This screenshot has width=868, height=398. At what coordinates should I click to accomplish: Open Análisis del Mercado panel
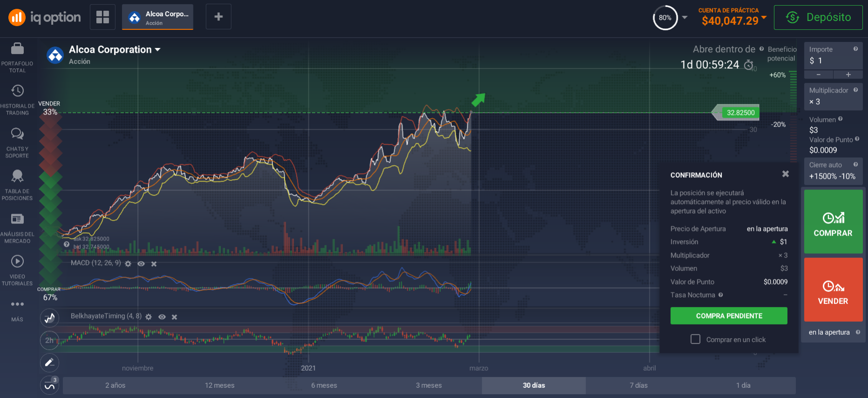tap(17, 228)
